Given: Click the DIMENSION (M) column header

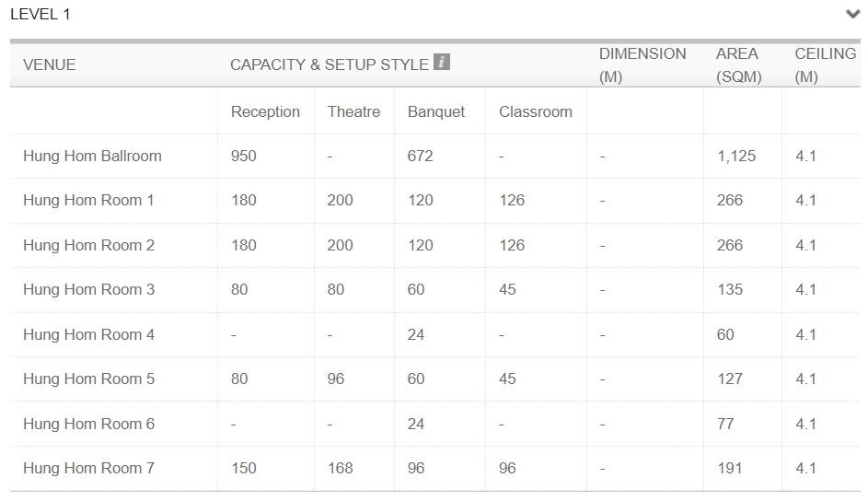Looking at the screenshot, I should pyautogui.click(x=642, y=64).
